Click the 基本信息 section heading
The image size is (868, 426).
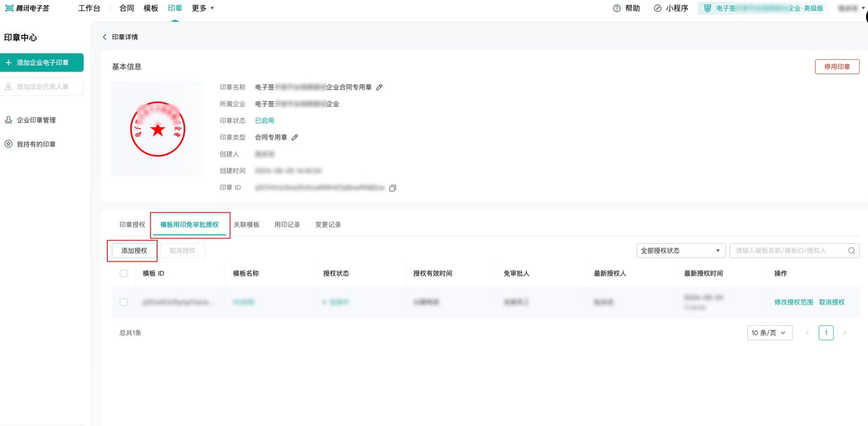[127, 67]
